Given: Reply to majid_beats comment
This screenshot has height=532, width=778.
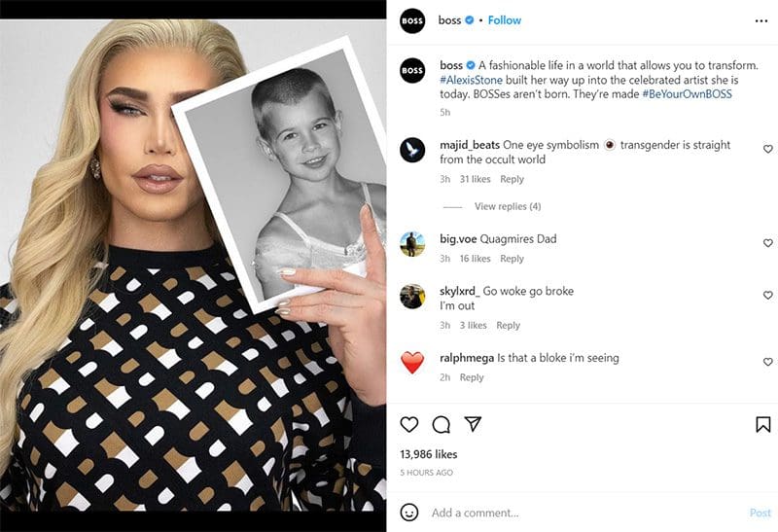Looking at the screenshot, I should point(512,179).
